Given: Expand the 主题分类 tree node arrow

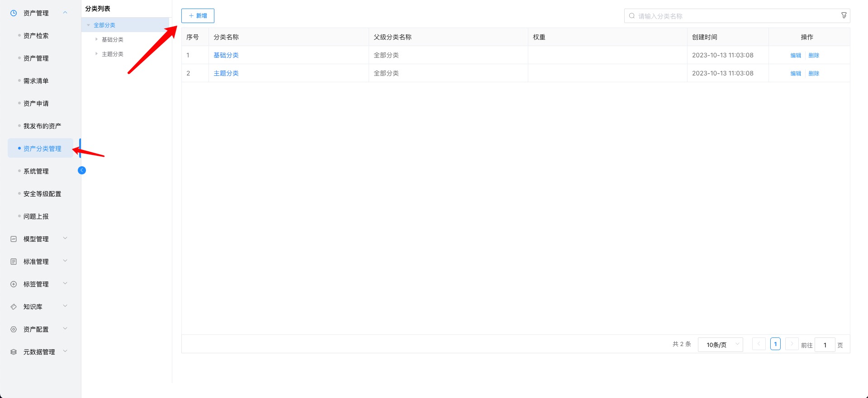Looking at the screenshot, I should pos(96,54).
